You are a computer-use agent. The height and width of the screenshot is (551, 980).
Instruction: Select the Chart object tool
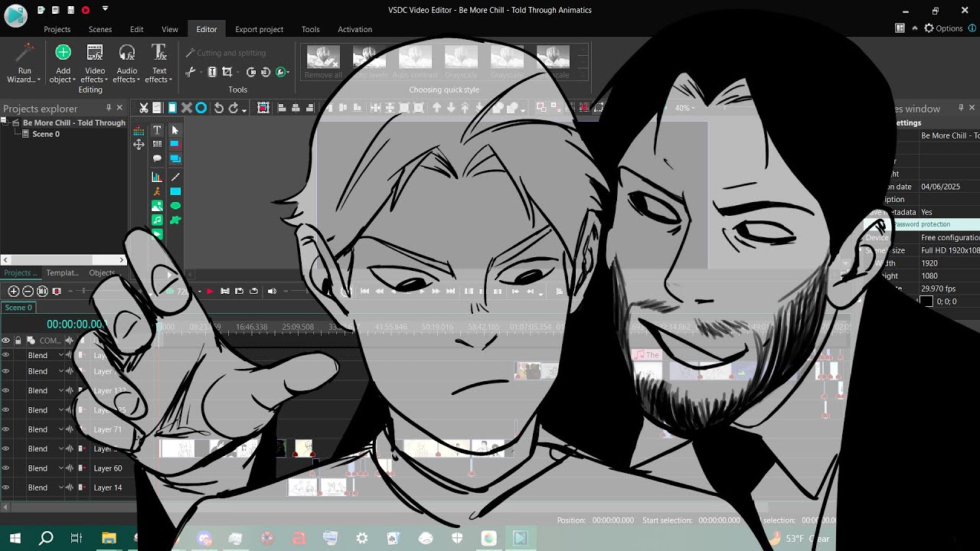point(157,177)
